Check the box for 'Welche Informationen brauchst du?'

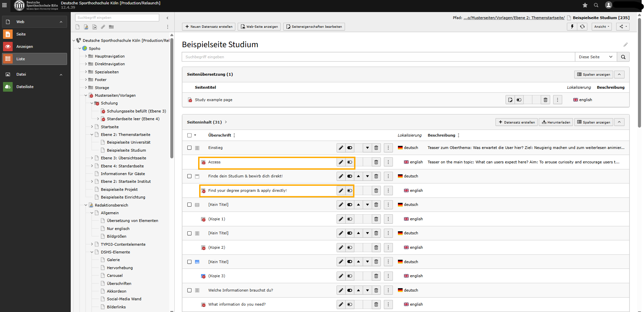pyautogui.click(x=189, y=291)
